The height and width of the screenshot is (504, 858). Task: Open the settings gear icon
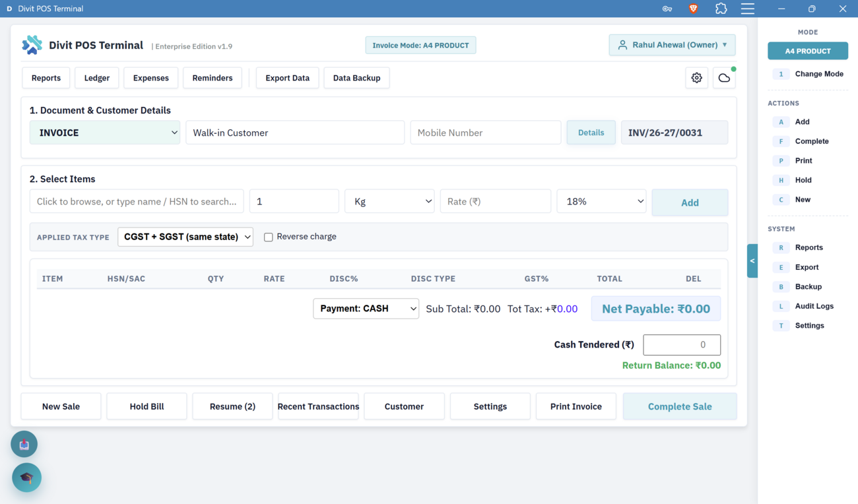tap(697, 78)
